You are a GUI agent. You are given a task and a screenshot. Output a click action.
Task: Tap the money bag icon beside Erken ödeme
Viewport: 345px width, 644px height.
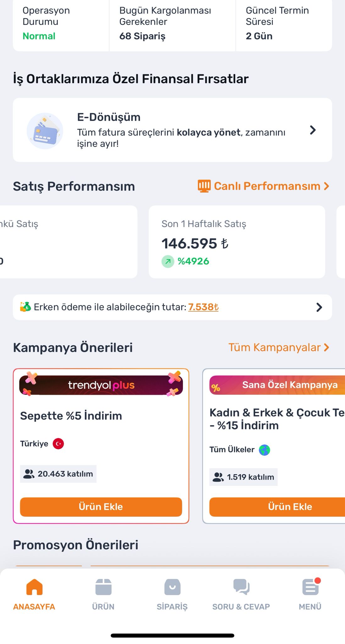pyautogui.click(x=25, y=307)
